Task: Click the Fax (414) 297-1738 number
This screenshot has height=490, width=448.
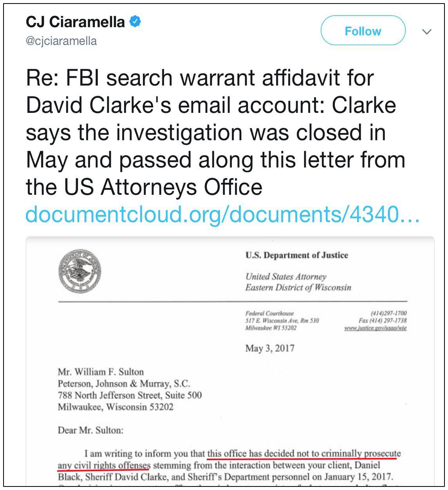Action: coord(383,320)
